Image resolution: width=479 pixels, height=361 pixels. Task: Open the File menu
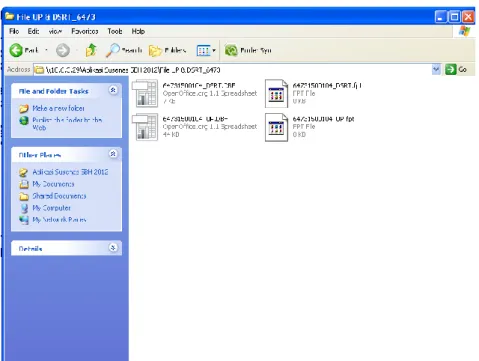[x=14, y=31]
